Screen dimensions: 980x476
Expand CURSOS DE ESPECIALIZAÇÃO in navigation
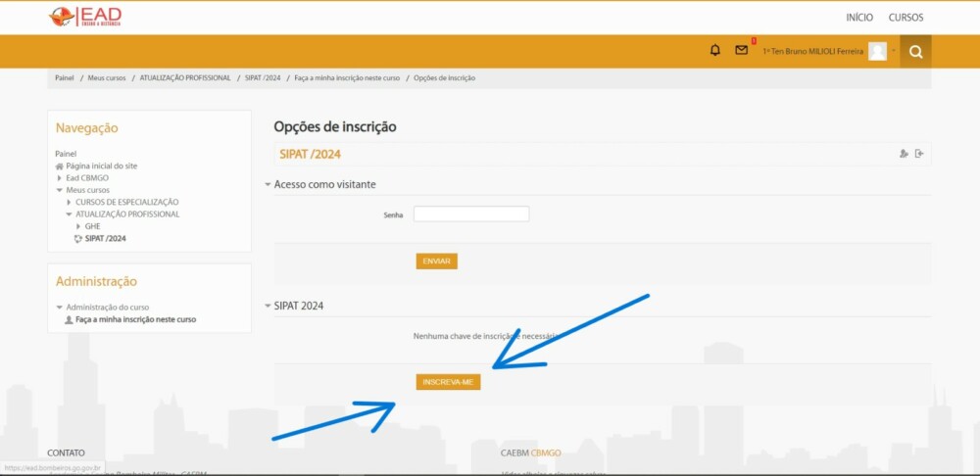69,202
